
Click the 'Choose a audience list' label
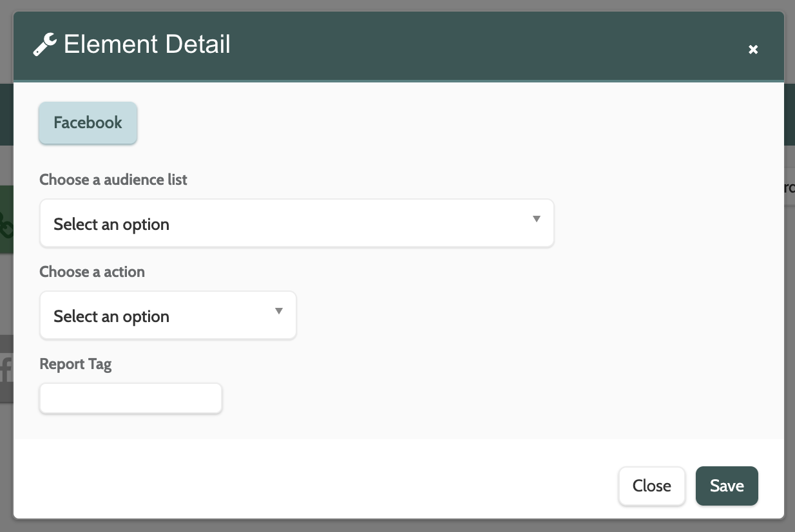tap(113, 180)
